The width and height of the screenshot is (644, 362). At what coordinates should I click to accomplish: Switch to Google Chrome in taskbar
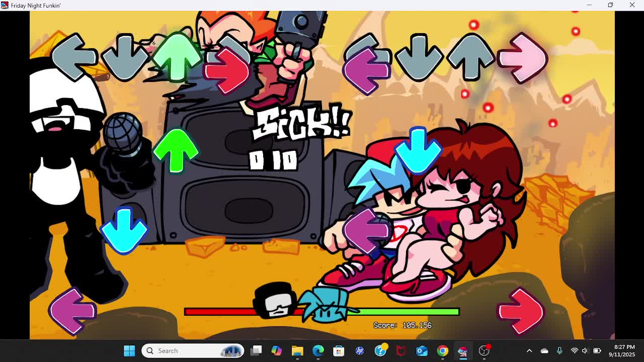[442, 350]
